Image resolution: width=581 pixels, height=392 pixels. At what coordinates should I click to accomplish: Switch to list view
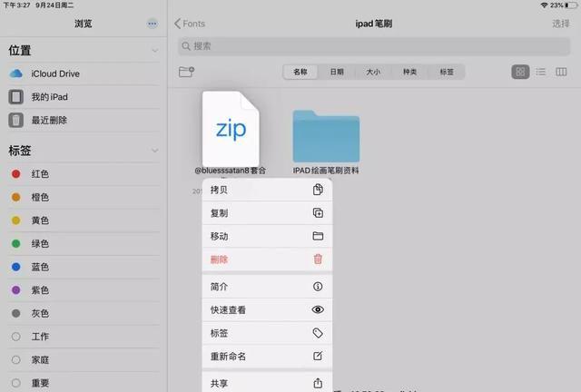tap(541, 72)
